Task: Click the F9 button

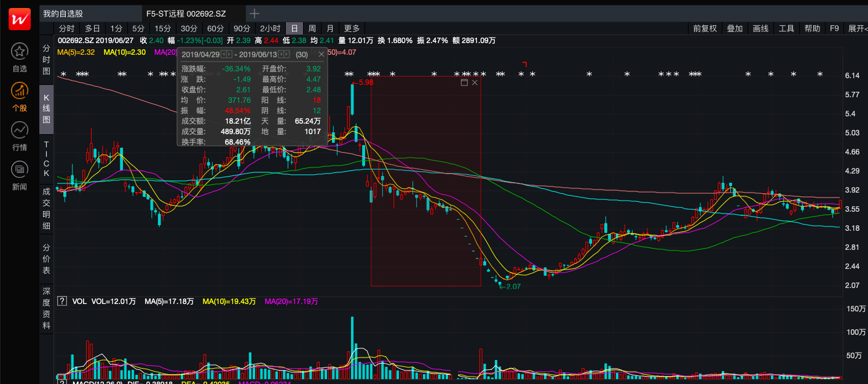Action: coord(834,28)
